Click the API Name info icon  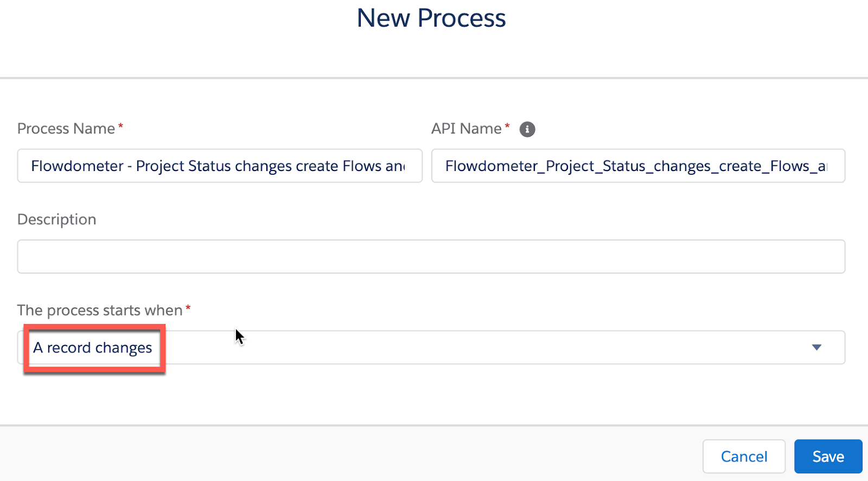coord(527,129)
